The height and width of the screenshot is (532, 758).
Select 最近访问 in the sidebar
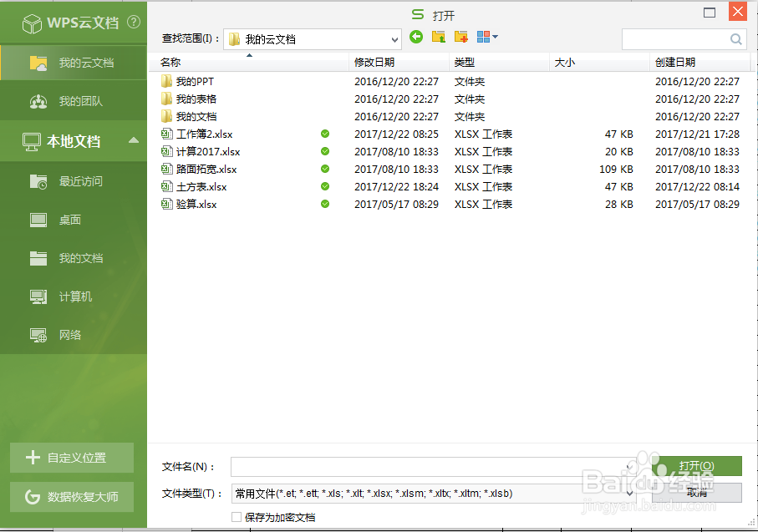pyautogui.click(x=71, y=181)
